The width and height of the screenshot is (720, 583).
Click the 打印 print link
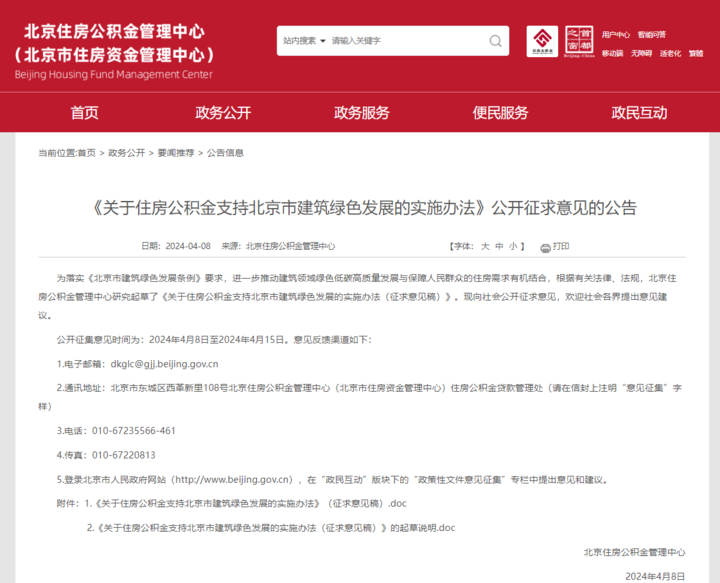561,247
